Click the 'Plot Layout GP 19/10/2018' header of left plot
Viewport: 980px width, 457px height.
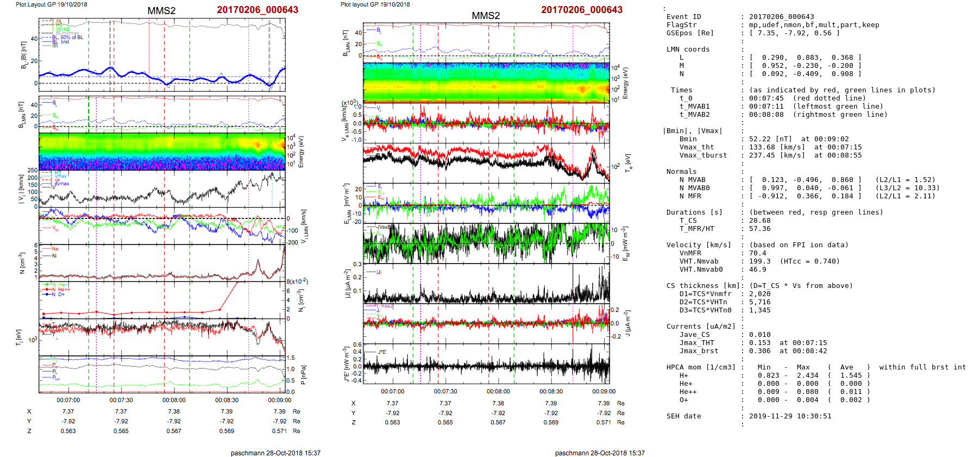(x=52, y=4)
